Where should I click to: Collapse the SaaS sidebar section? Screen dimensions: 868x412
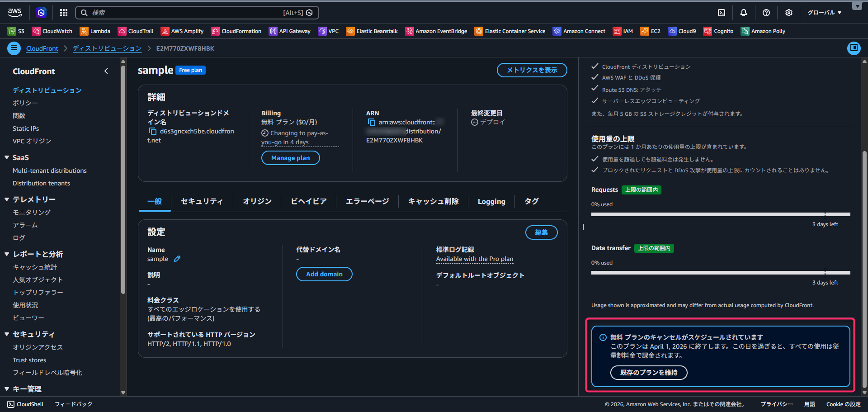pyautogui.click(x=7, y=157)
